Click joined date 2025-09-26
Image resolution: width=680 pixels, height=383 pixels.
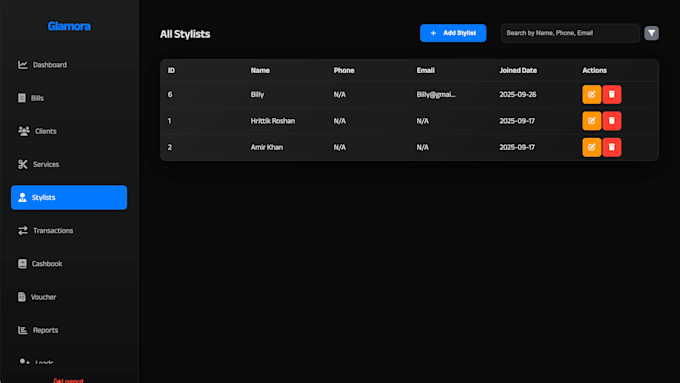coord(517,95)
